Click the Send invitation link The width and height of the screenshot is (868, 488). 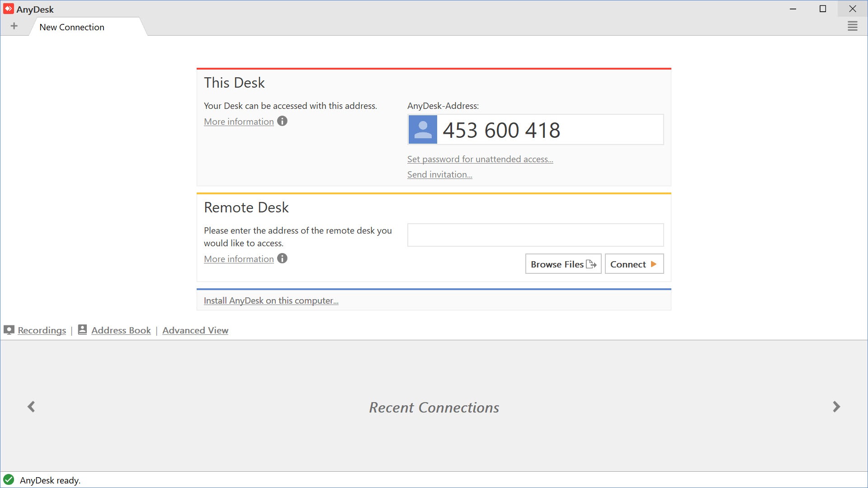tap(440, 174)
